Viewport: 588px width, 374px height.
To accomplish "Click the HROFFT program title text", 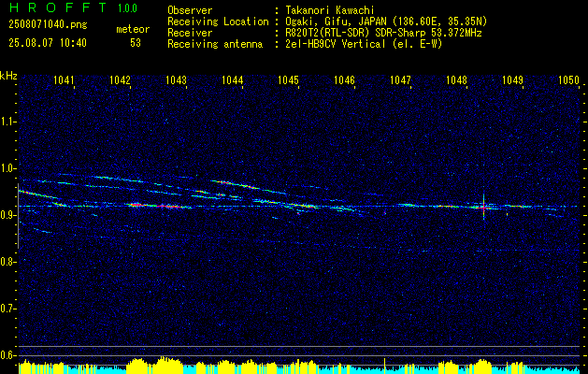I will (x=57, y=7).
